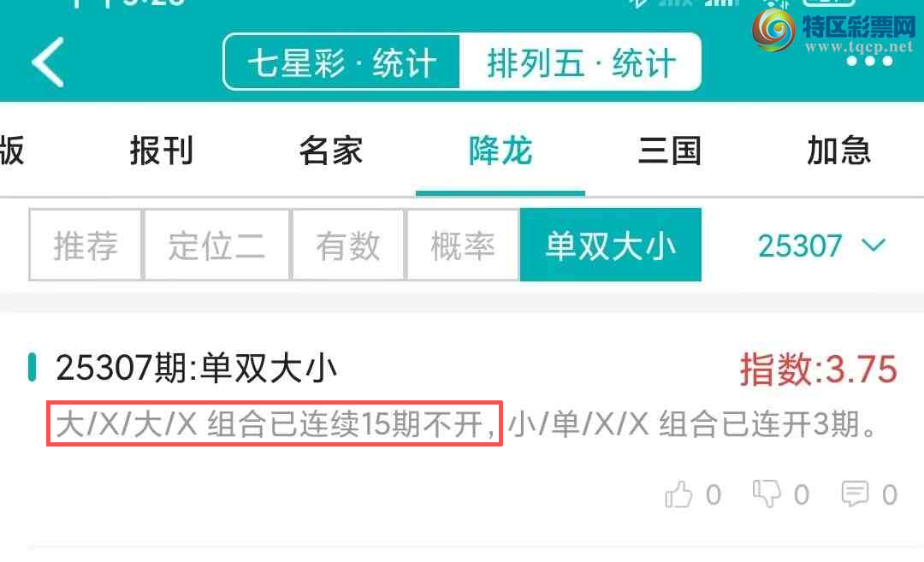Switch to 排列五·统计 mode
Image resolution: width=924 pixels, height=562 pixels.
[x=580, y=62]
